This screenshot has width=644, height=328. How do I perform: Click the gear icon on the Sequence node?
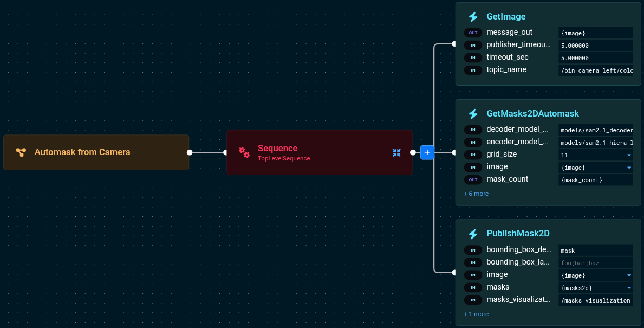[244, 152]
